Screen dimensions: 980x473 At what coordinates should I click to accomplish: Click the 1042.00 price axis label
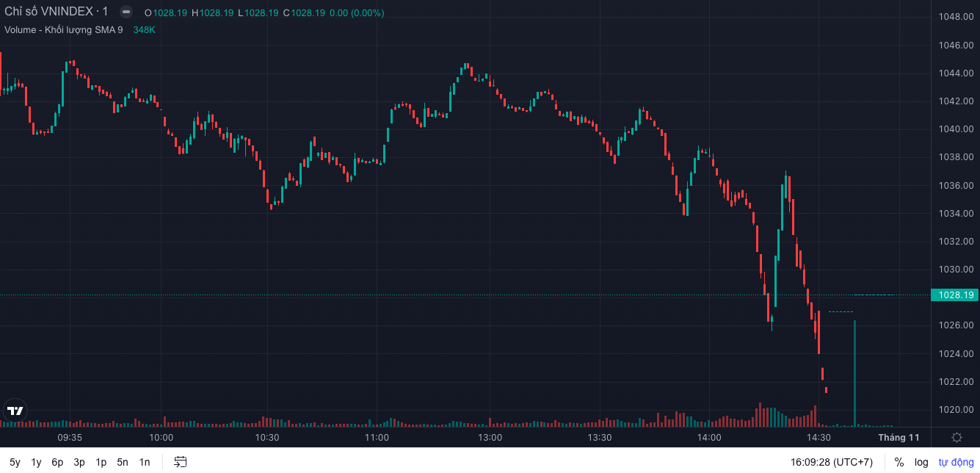click(956, 101)
